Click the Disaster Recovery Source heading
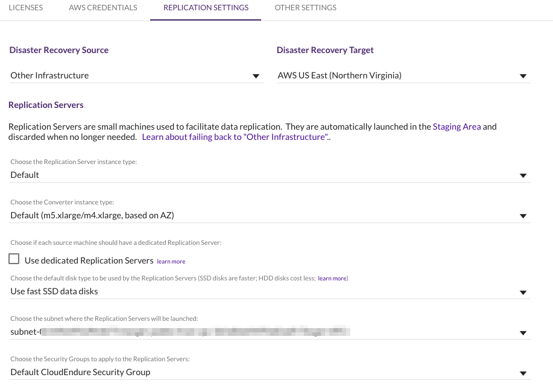This screenshot has height=392, width=553. click(x=59, y=50)
